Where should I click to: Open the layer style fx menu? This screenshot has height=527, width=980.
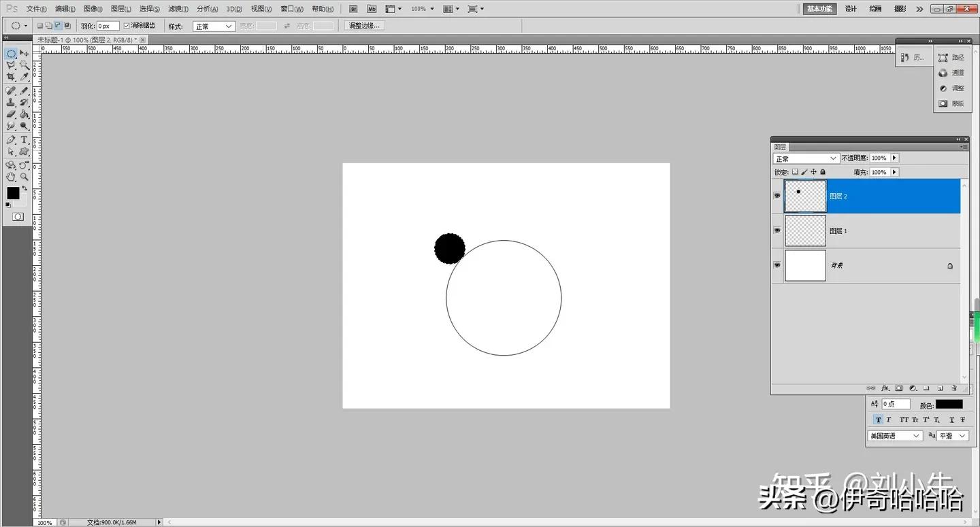885,388
